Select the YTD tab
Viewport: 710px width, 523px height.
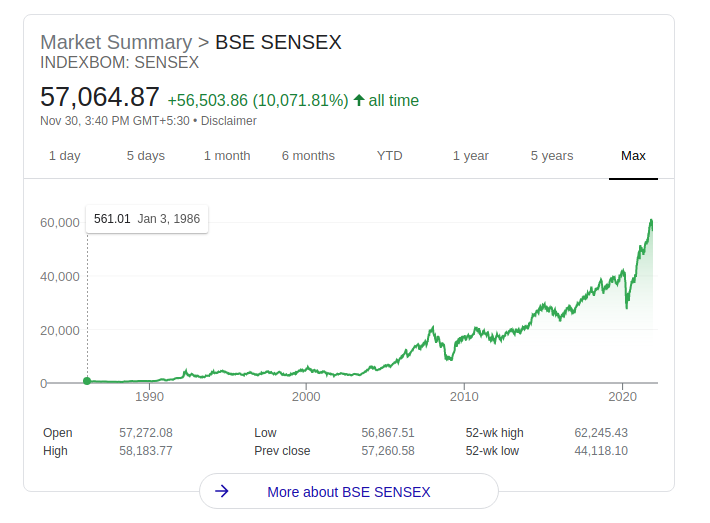tap(390, 156)
